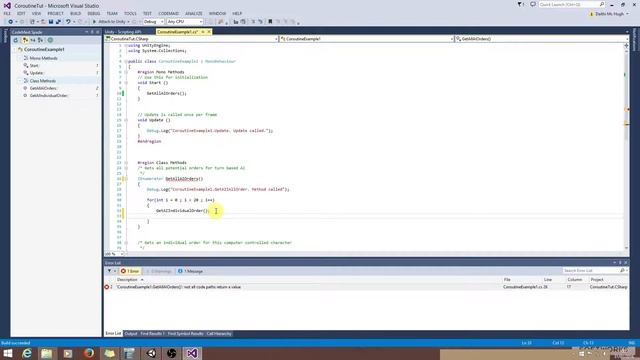The image size is (640, 360).
Task: Open the TOOLS menu
Action: click(x=130, y=13)
